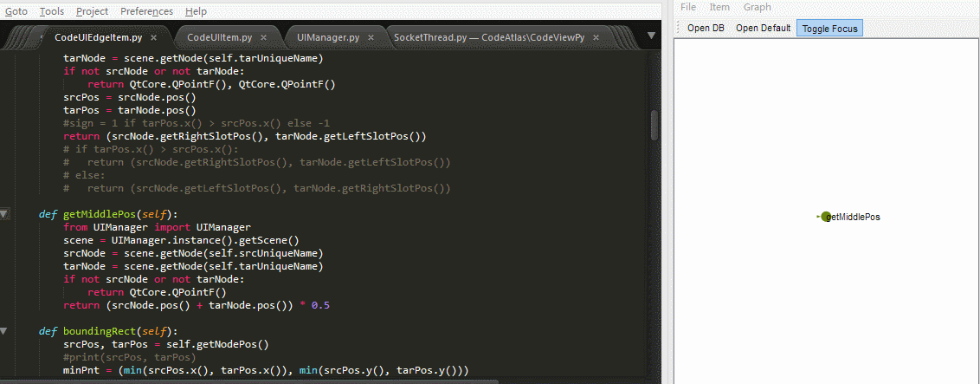
Task: Click the '# else:' comment line
Action: (x=84, y=175)
